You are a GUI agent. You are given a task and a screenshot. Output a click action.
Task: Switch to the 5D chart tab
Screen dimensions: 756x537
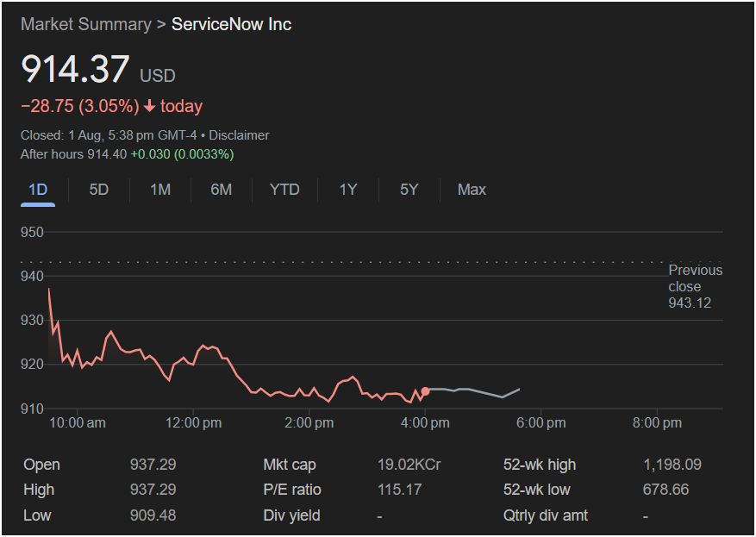coord(99,190)
